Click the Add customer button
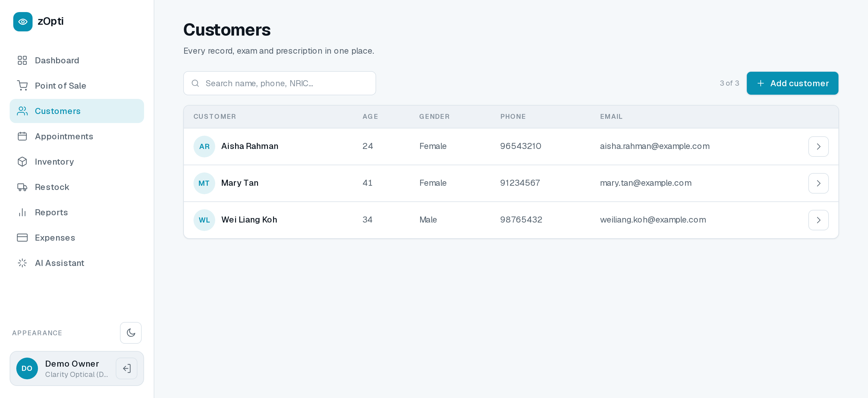Viewport: 868px width, 398px height. pos(792,83)
